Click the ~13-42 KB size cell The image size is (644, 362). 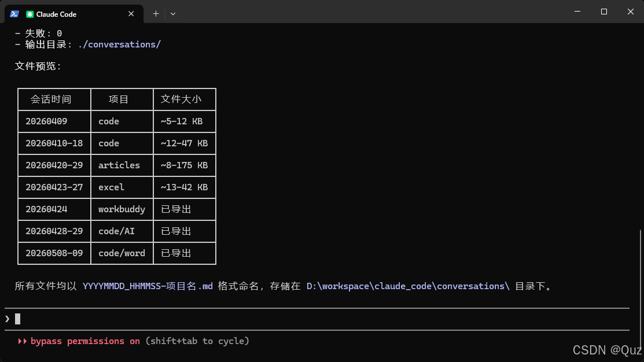click(x=185, y=187)
